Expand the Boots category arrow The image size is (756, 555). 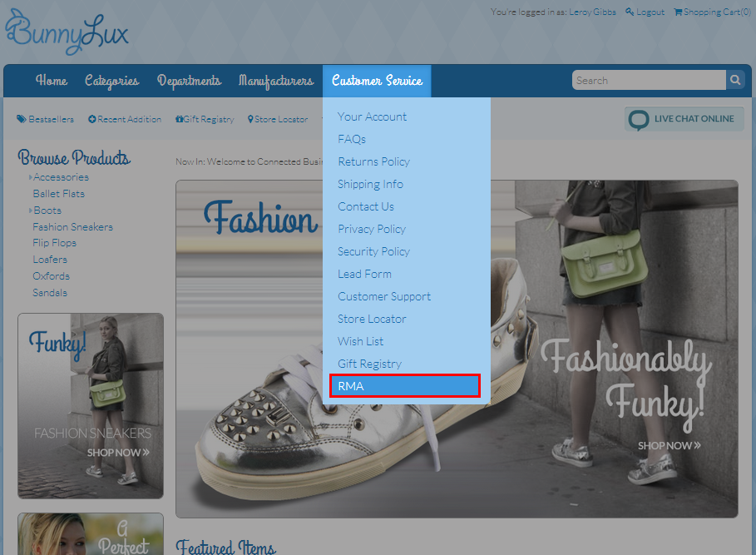coord(31,211)
